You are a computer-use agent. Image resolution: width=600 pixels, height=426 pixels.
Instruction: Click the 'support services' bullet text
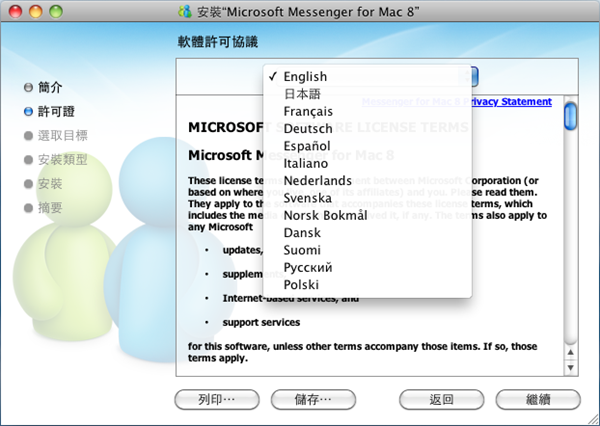pos(261,322)
